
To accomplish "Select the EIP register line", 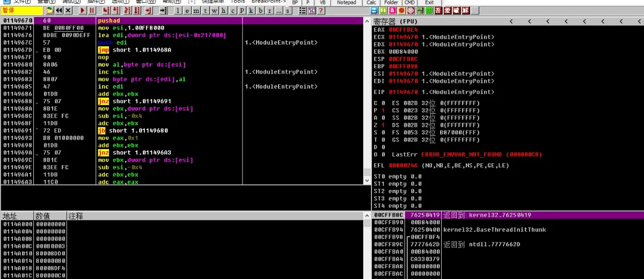I will (x=434, y=92).
